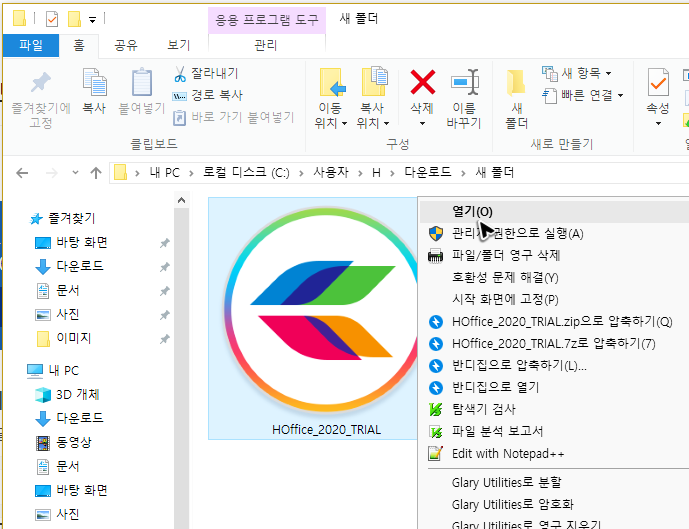
Task: Choose Edit with Notepad++
Action: coord(555,453)
